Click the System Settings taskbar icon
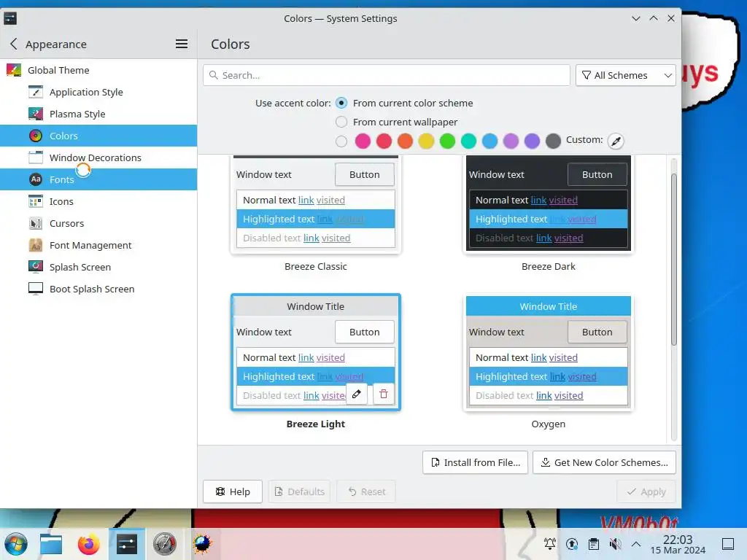The image size is (747, 560). pyautogui.click(x=127, y=544)
